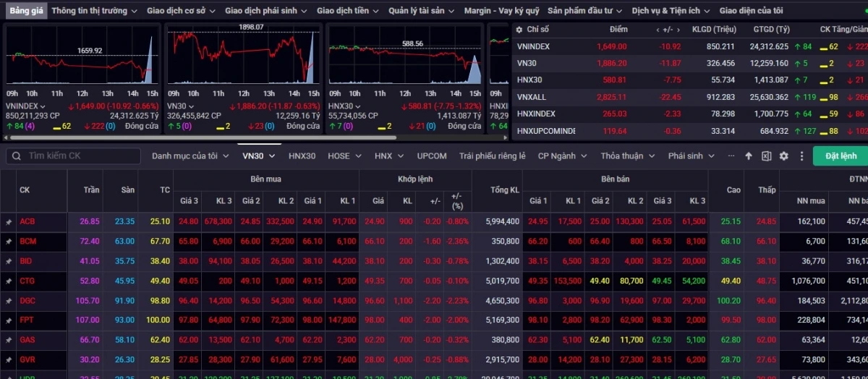Click the +/- arrows in index table header
This screenshot has width=868, height=379.
point(664,30)
